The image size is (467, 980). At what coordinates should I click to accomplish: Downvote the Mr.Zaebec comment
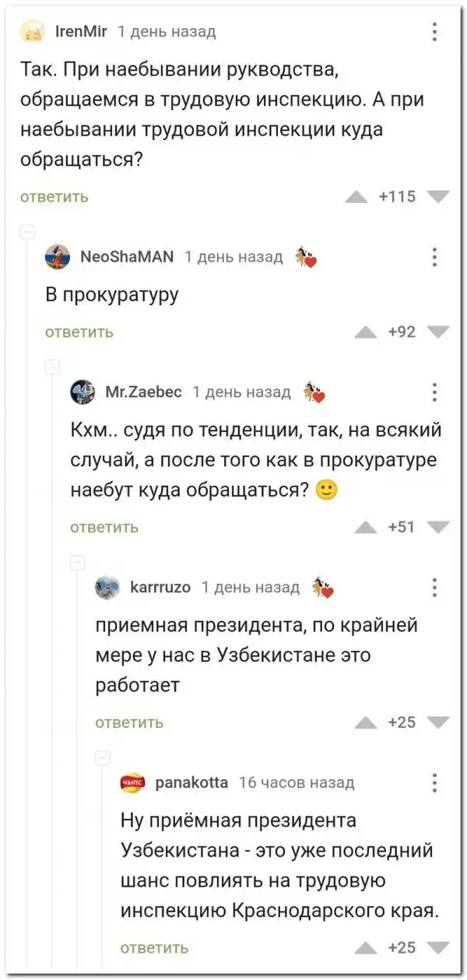pos(438,527)
